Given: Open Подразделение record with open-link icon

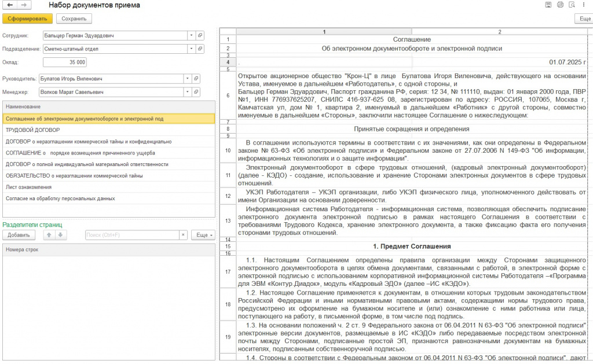Looking at the screenshot, I should 200,49.
